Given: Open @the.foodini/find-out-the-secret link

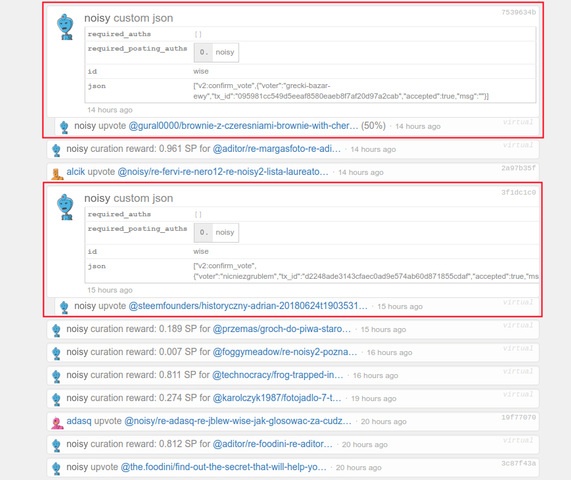Looking at the screenshot, I should point(223,467).
